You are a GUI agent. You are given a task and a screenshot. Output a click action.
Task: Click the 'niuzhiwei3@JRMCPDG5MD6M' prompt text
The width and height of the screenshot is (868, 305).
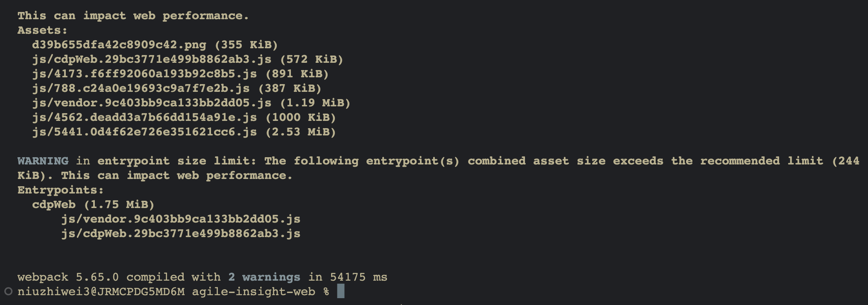pos(101,292)
